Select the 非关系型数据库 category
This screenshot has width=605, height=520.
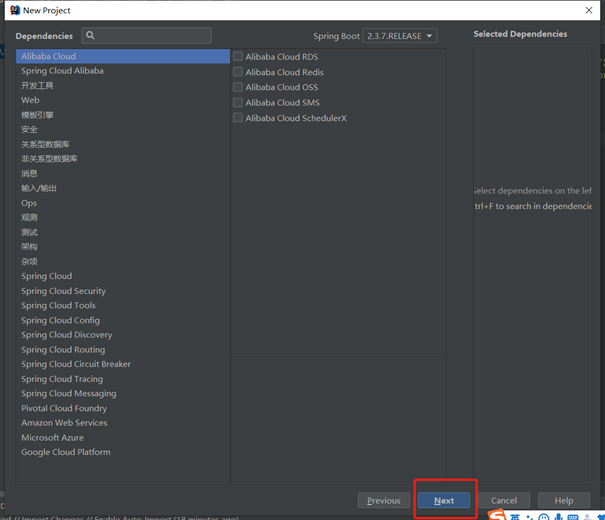click(x=123, y=159)
